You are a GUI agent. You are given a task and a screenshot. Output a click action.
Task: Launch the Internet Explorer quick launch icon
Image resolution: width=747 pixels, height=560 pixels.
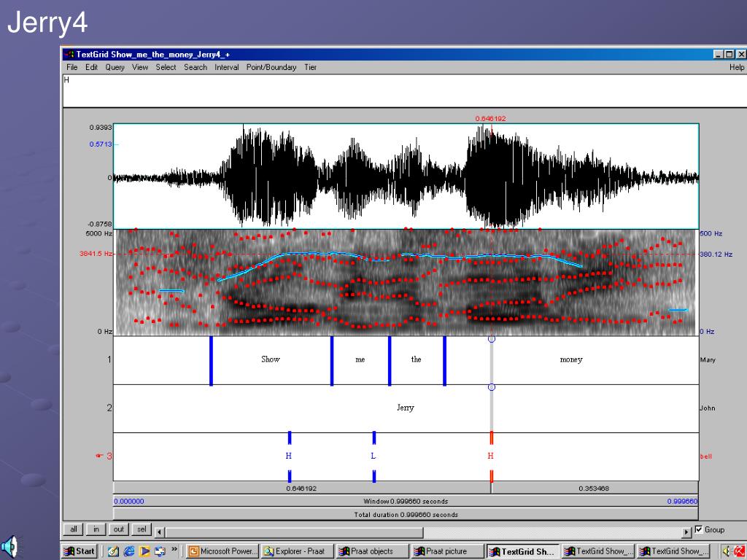pyautogui.click(x=128, y=551)
